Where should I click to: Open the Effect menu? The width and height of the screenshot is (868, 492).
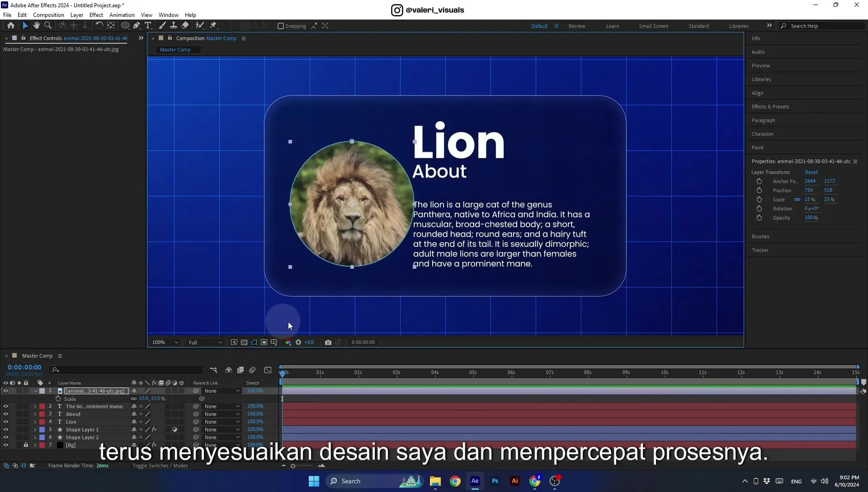pos(96,15)
